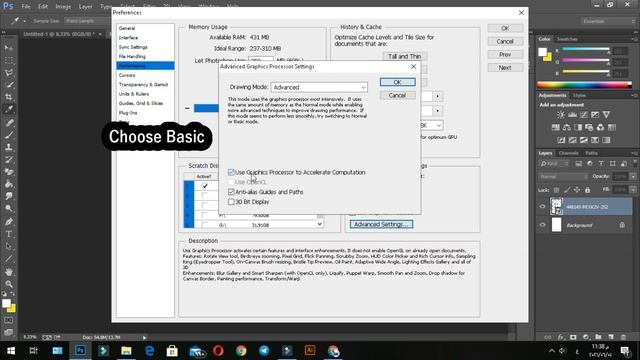Open the Image menu
The height and width of the screenshot is (360, 640).
click(63, 6)
